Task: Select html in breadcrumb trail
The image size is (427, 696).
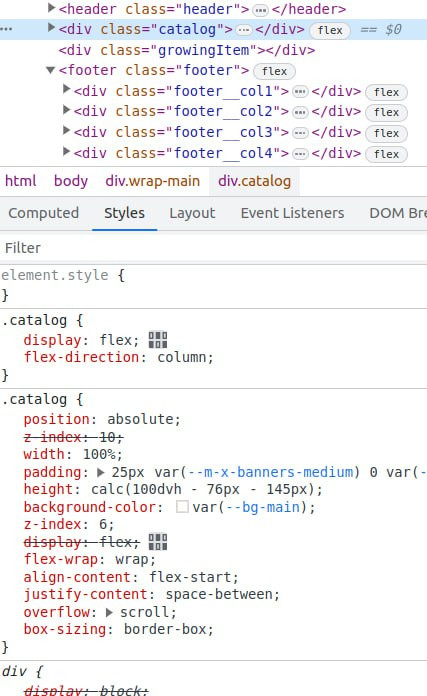Action: [20, 181]
